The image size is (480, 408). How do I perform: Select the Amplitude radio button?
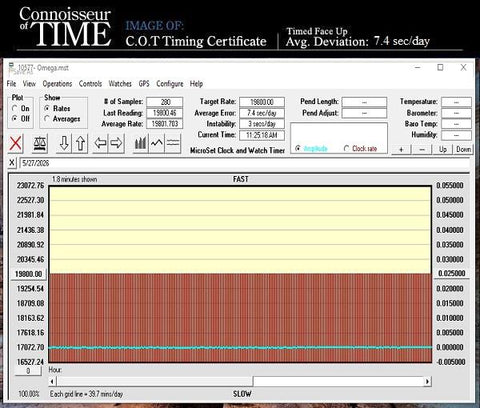pyautogui.click(x=298, y=148)
